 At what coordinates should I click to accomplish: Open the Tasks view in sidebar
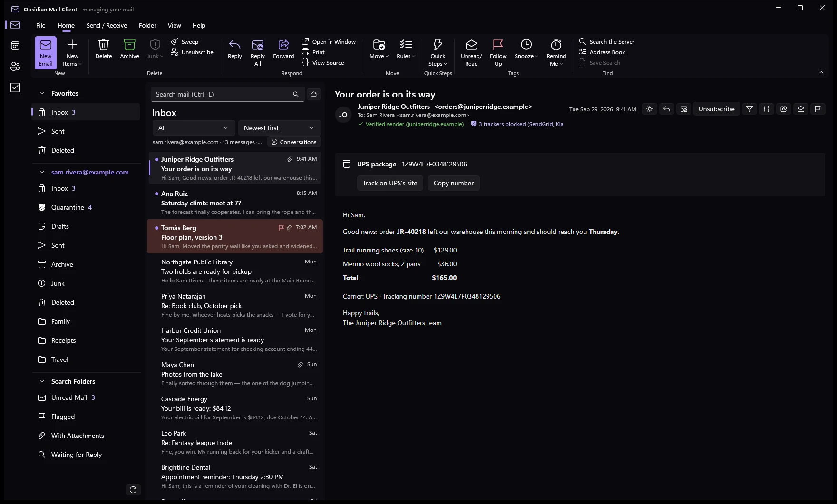click(x=15, y=87)
